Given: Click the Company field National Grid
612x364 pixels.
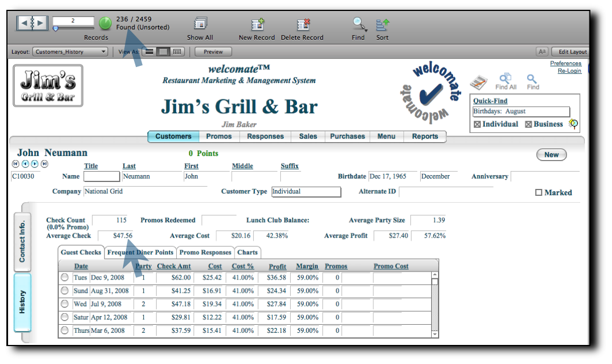Looking at the screenshot, I should coord(145,192).
